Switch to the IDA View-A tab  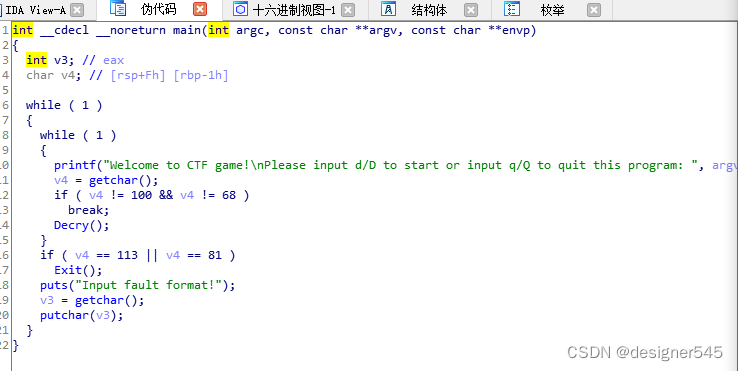[36, 10]
